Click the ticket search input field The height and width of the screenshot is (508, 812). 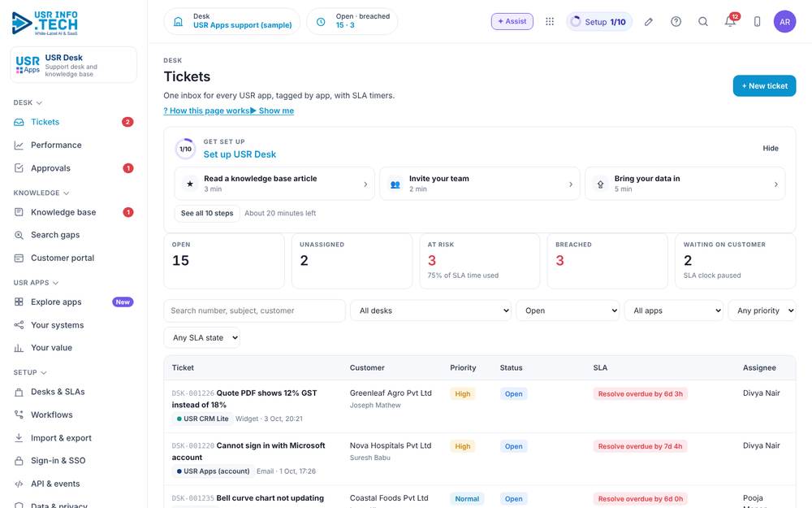[x=254, y=310]
